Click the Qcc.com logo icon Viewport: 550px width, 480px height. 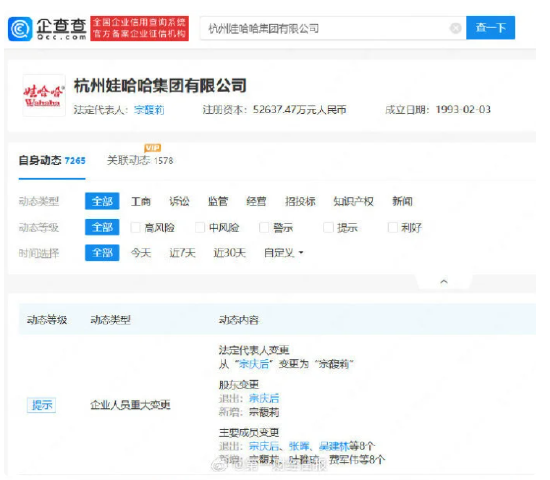tap(20, 29)
